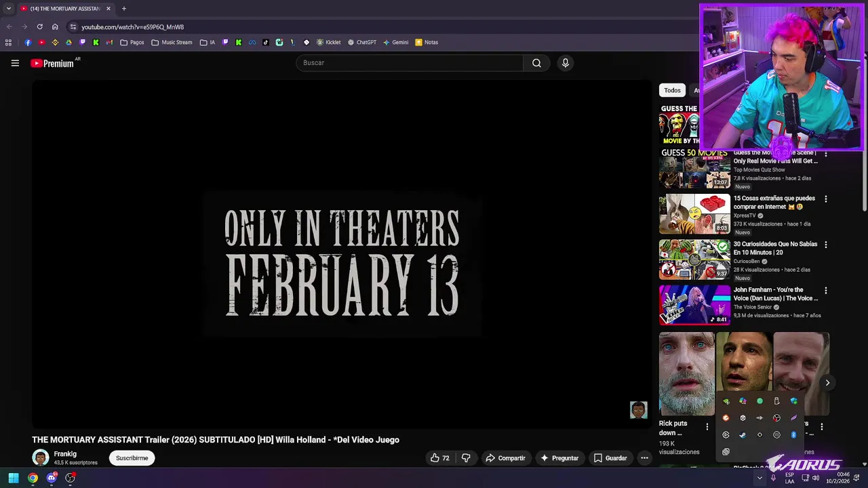
Task: Open ChatGPT bookmark
Action: [x=362, y=42]
